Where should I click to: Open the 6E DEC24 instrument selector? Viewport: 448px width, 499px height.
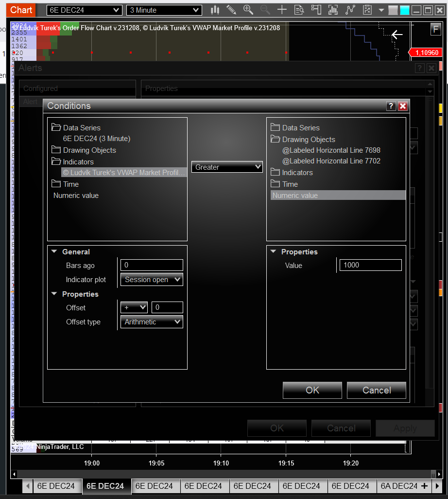point(84,10)
